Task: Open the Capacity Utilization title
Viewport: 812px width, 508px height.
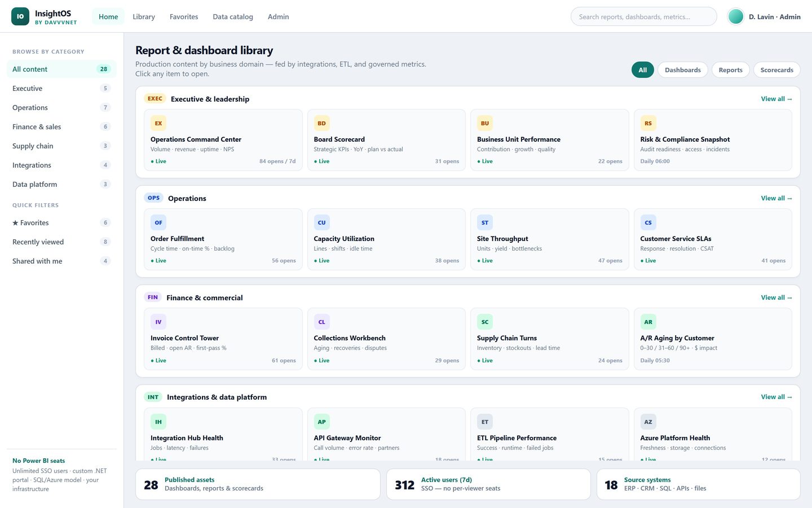Action: click(344, 239)
